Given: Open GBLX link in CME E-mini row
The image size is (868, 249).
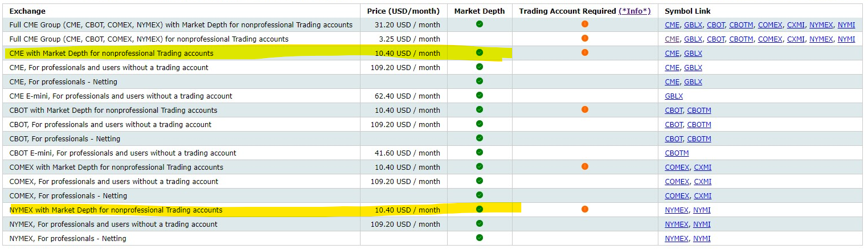Looking at the screenshot, I should tap(674, 96).
